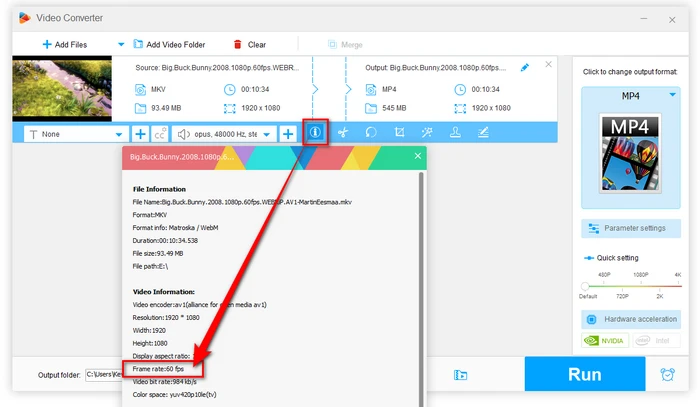700x407 pixels.
Task: Toggle Intel hardware acceleration
Action: 654,340
